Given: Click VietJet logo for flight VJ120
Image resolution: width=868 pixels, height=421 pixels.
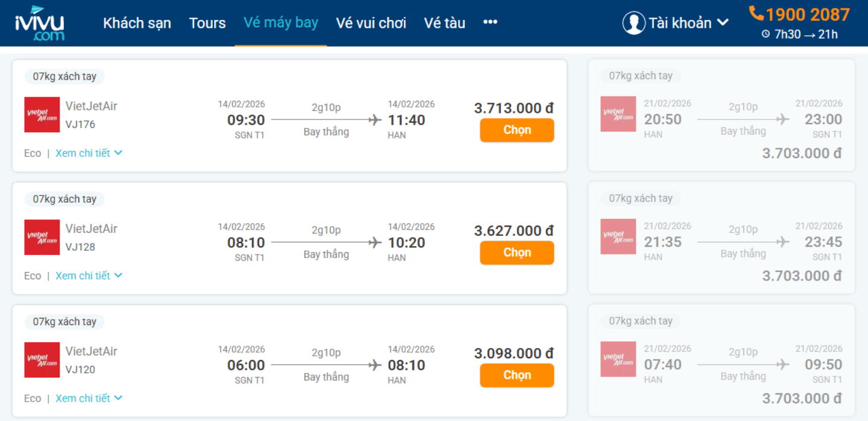Looking at the screenshot, I should (x=42, y=359).
